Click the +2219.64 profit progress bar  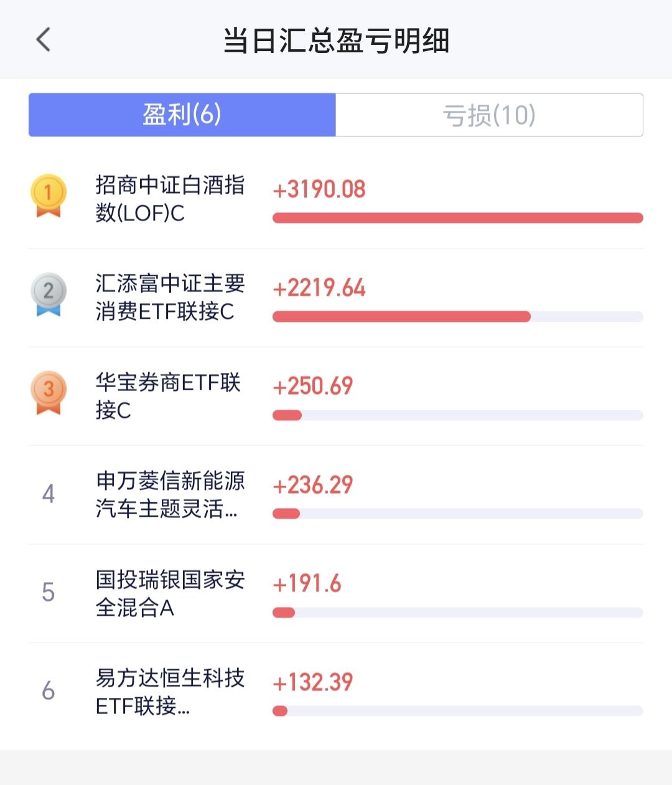coord(458,316)
